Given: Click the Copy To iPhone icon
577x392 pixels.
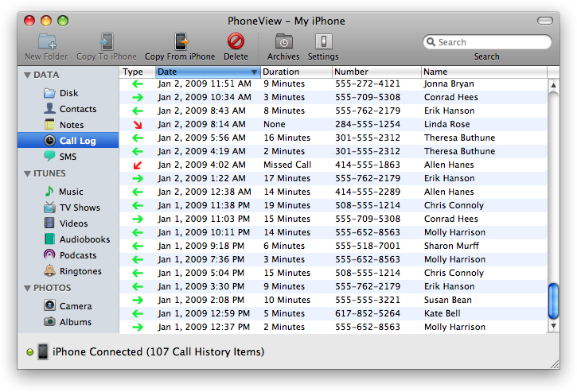Looking at the screenshot, I should (107, 41).
